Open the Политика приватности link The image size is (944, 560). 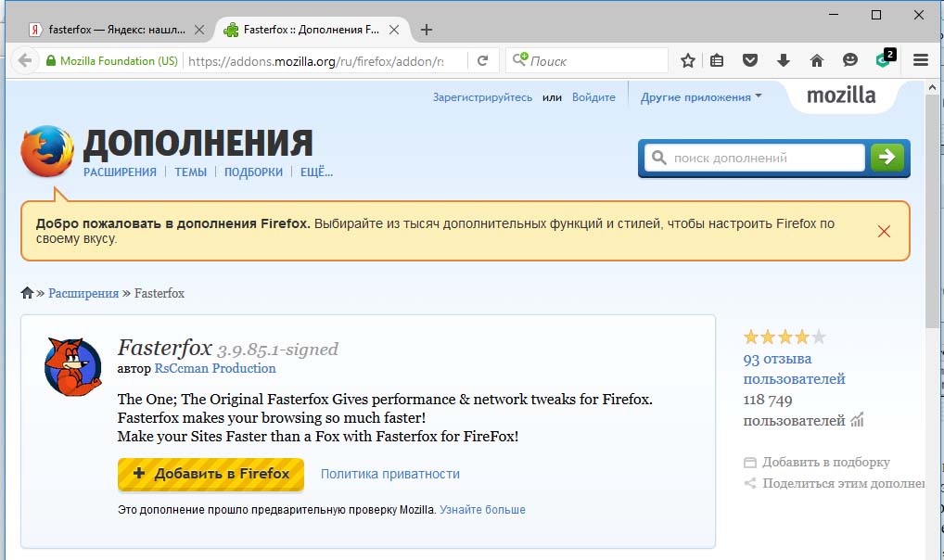pos(389,474)
